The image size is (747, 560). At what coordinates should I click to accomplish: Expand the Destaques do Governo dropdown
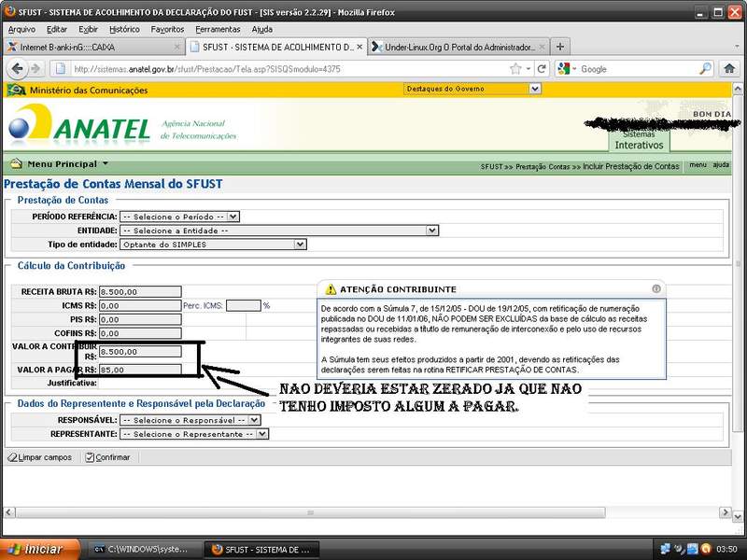472,89
